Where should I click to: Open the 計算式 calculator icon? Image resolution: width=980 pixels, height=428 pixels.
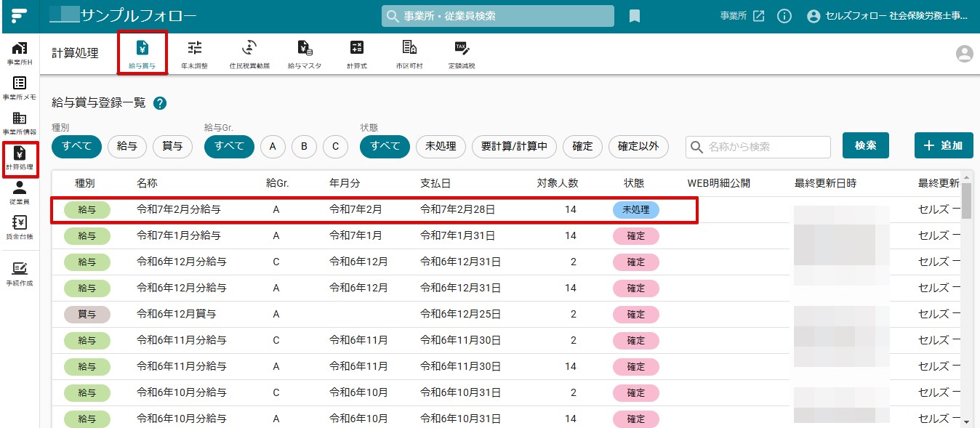click(x=356, y=54)
